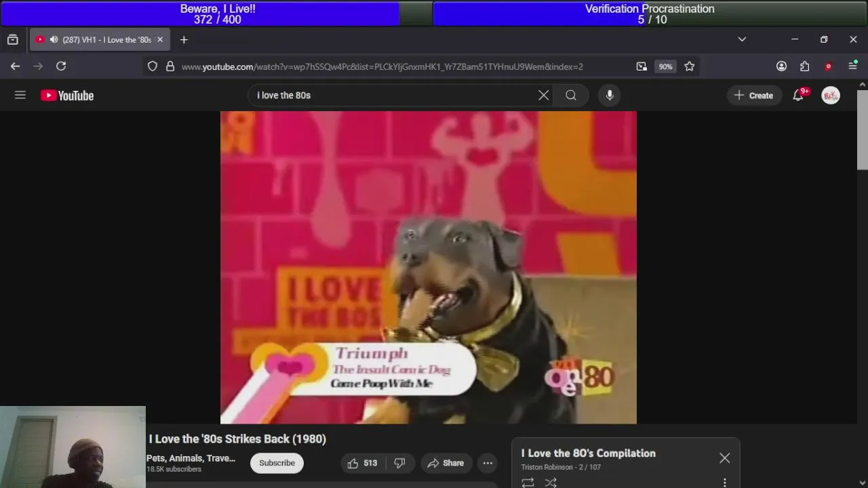This screenshot has width=868, height=488.
Task: Toggle picture-in-picture from address bar
Action: [642, 66]
